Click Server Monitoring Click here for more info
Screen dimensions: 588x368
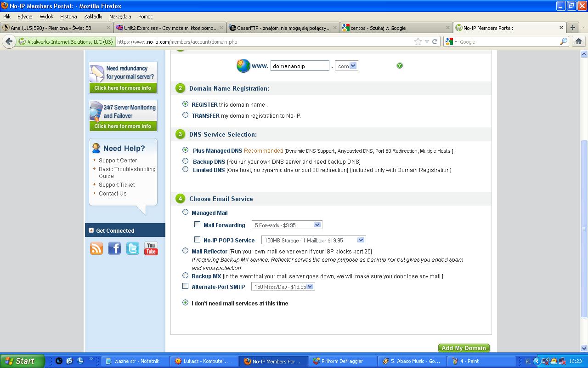pos(123,126)
